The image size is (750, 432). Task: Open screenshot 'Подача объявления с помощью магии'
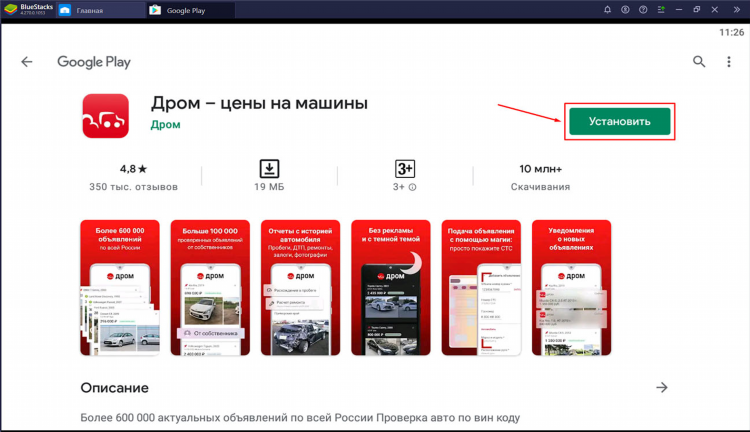coord(481,288)
